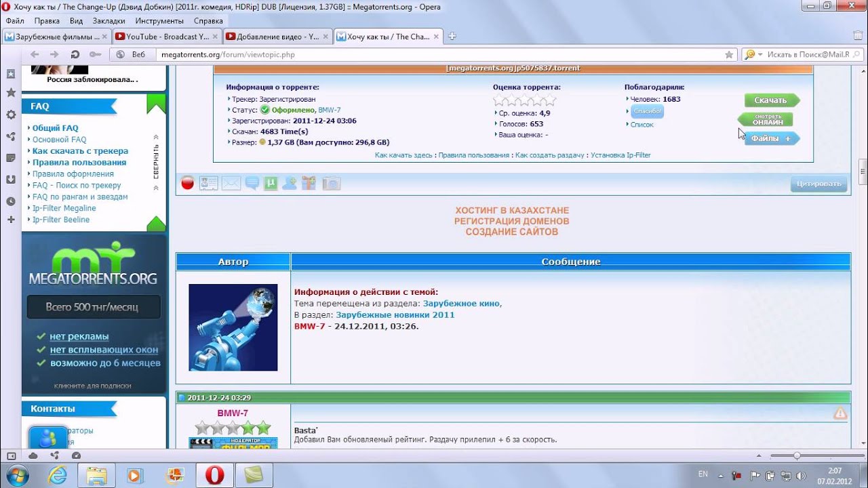Click the green uTorrent icon

pos(271,183)
